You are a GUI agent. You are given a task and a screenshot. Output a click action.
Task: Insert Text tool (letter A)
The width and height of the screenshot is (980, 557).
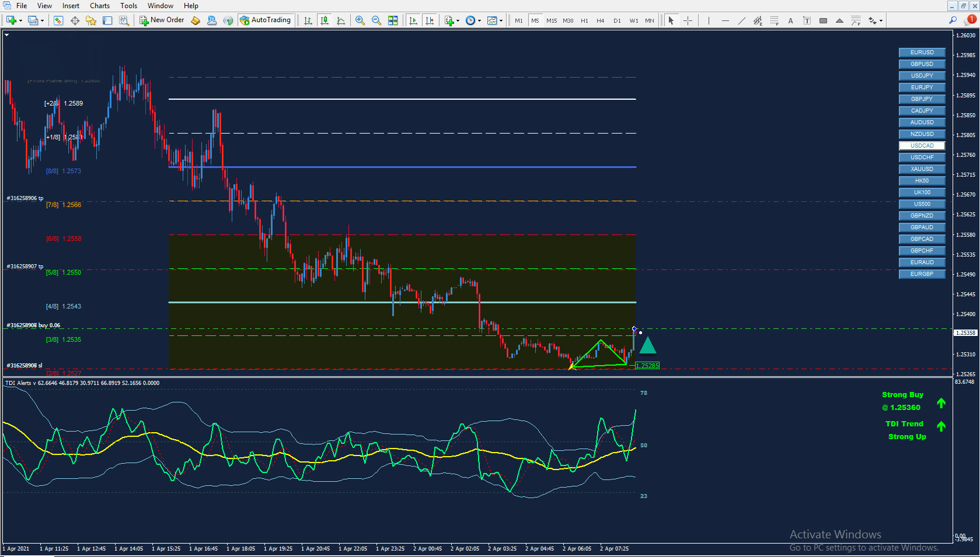[790, 20]
